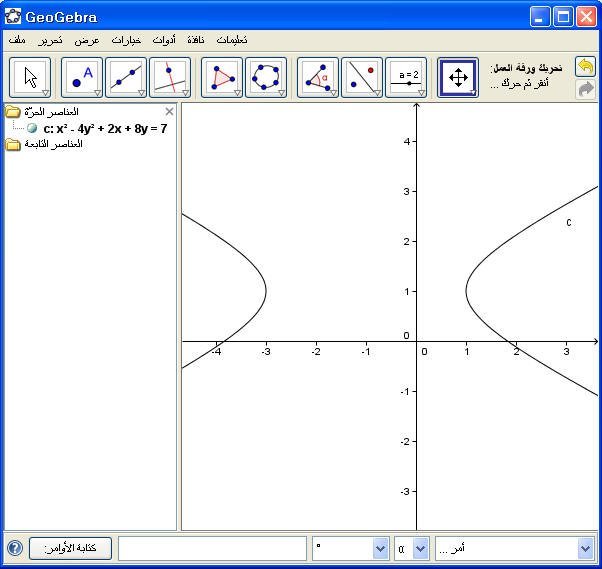
Task: Click the Undo arrow icon
Action: pos(585,67)
